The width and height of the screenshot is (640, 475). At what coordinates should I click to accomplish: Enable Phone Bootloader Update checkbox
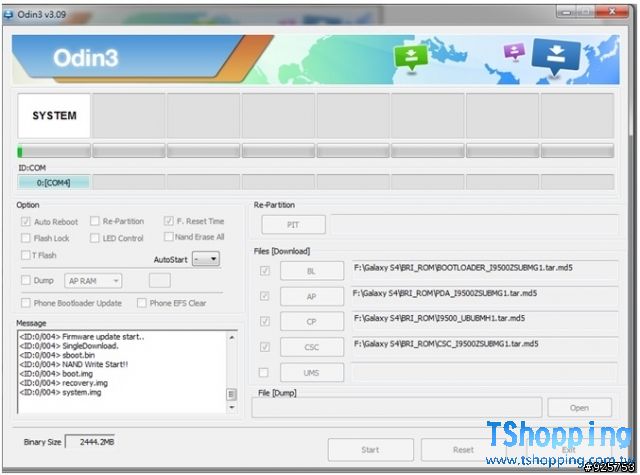click(x=26, y=303)
